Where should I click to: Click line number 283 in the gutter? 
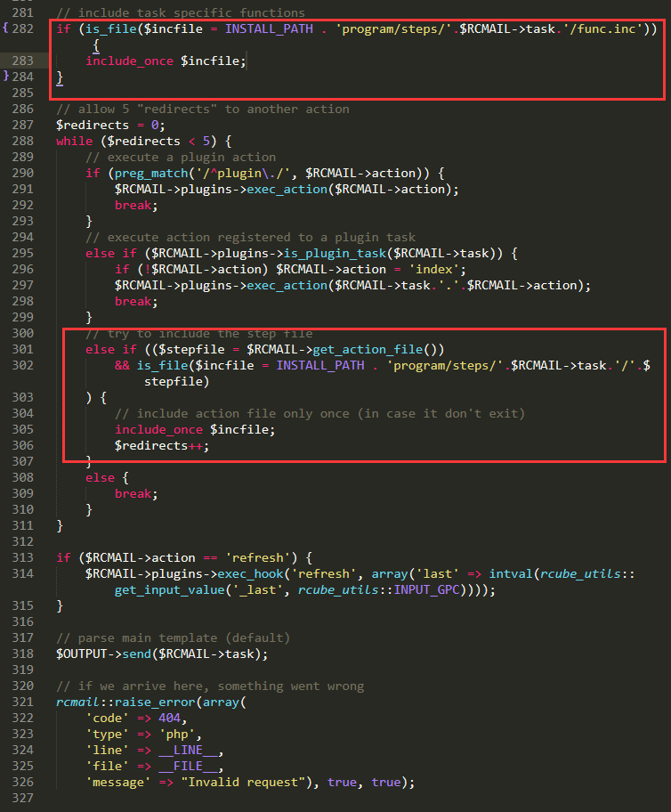coord(23,61)
